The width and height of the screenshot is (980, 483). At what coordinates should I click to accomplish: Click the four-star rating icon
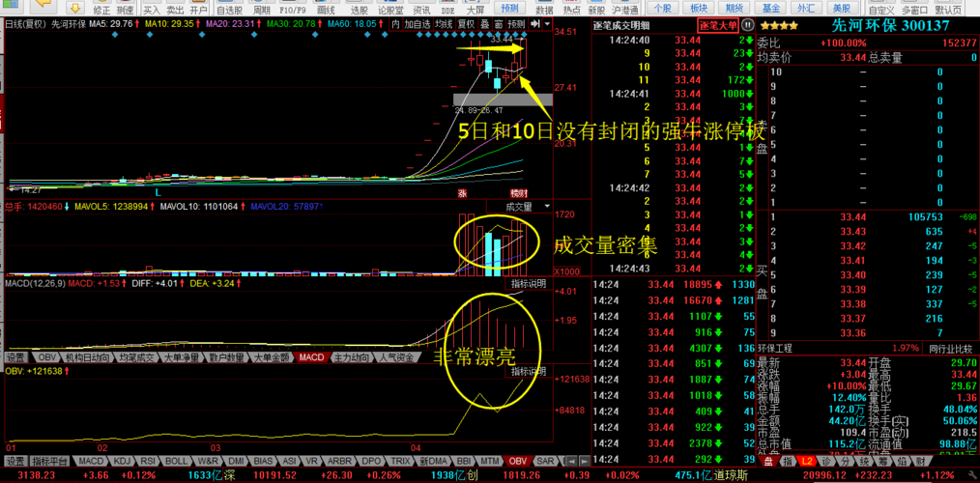click(x=778, y=26)
